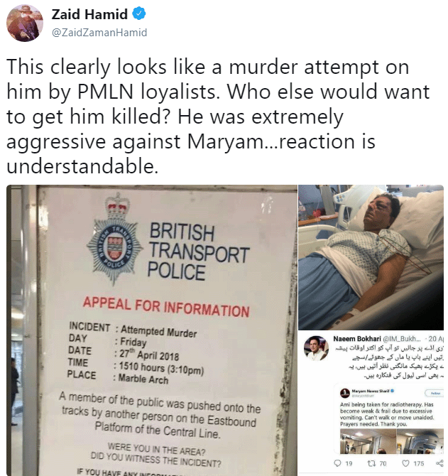Click the share icon beside 175 likes
Screen dimensions: 448x476
[x=439, y=463]
